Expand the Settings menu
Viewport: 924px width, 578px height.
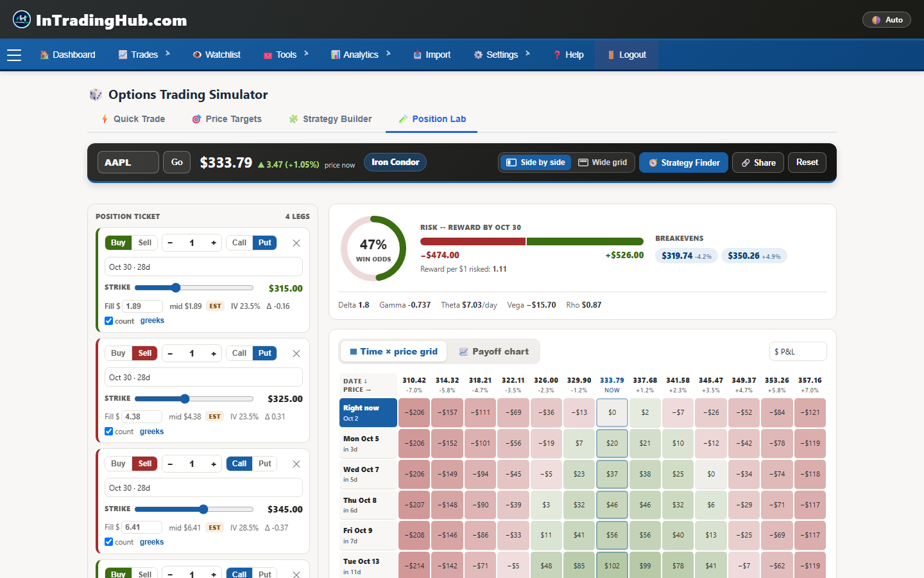tap(502, 55)
